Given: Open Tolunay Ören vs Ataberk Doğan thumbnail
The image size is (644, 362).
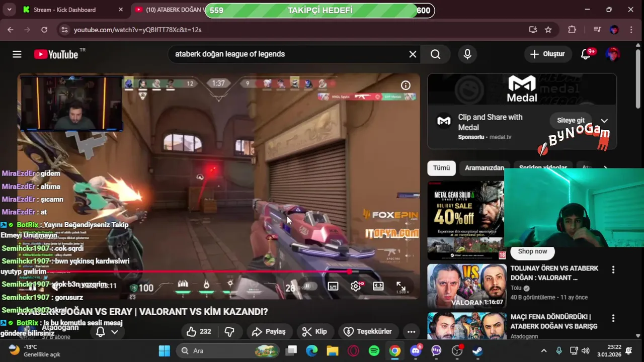Looking at the screenshot, I should click(x=467, y=286).
